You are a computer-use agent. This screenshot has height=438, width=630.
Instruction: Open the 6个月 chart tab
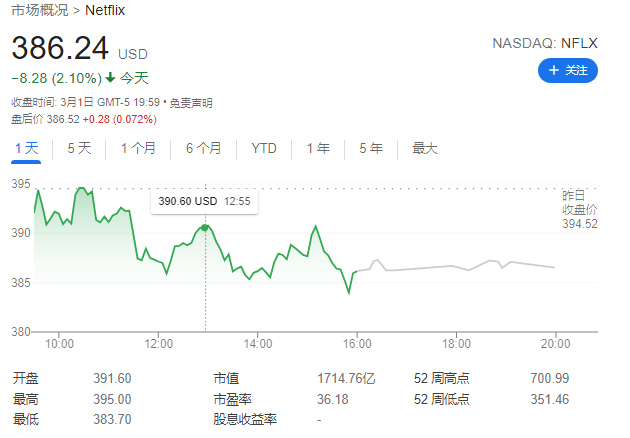203,148
